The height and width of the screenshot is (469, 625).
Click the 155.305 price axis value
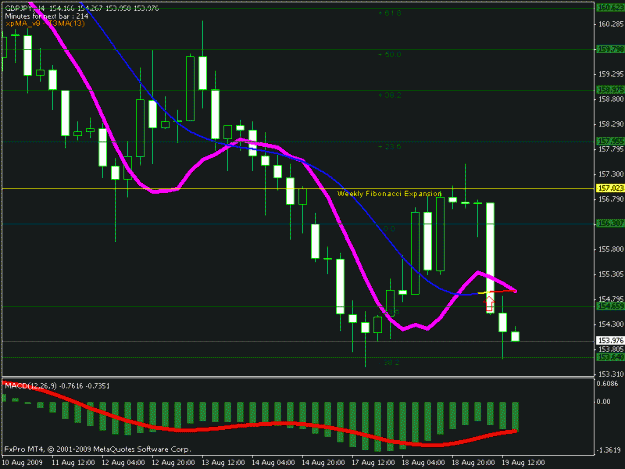tap(611, 274)
